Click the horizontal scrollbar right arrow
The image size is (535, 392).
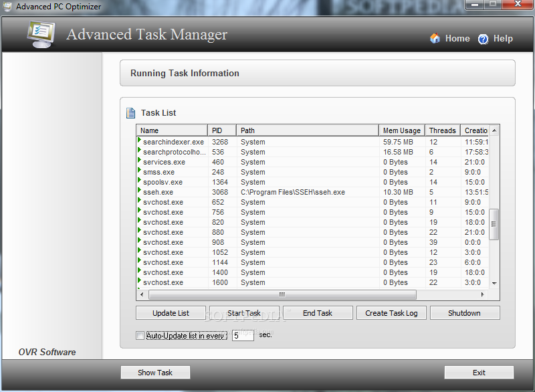[482, 294]
